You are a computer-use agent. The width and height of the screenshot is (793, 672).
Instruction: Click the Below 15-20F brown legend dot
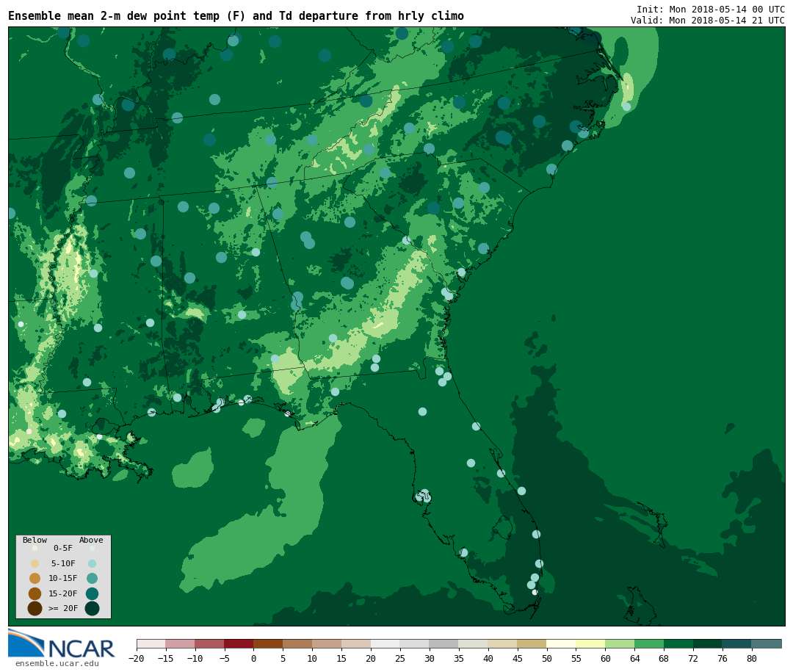pos(35,593)
